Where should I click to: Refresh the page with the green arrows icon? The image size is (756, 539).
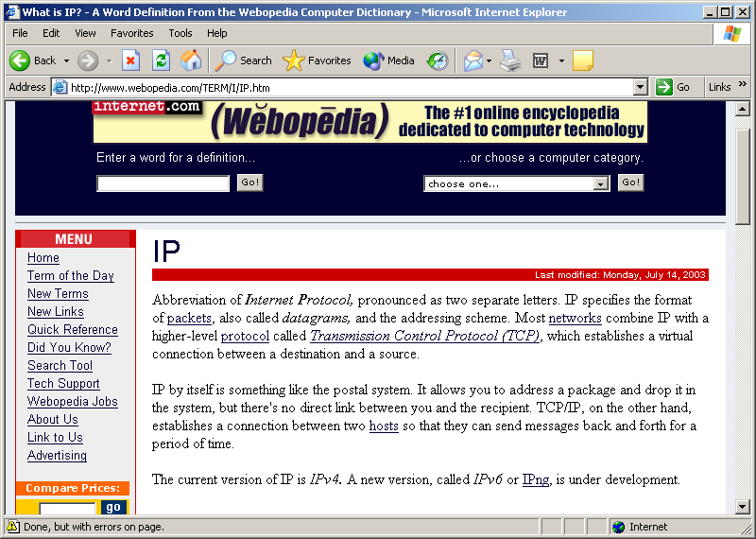(161, 61)
